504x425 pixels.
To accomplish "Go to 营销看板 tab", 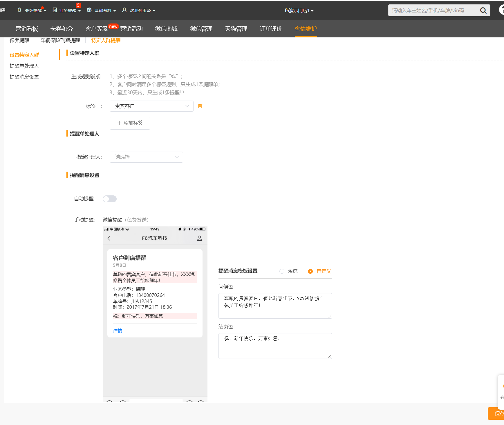I will tap(27, 29).
